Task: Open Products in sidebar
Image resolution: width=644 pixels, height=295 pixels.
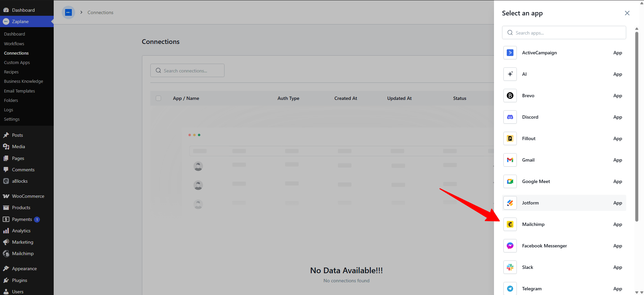Action: click(21, 208)
